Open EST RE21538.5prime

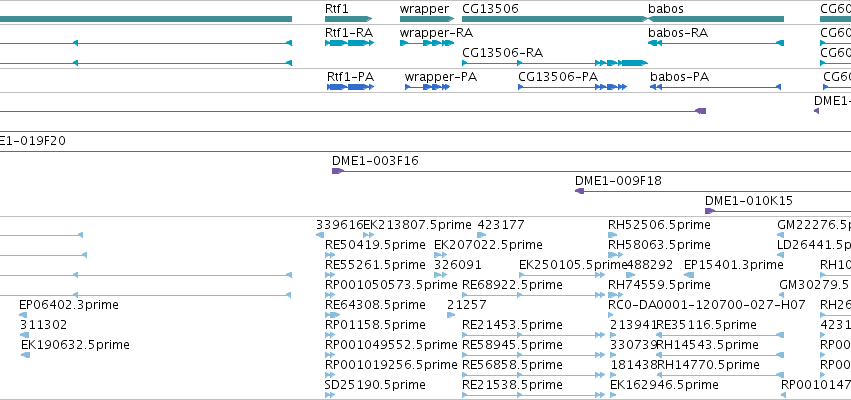click(x=512, y=385)
